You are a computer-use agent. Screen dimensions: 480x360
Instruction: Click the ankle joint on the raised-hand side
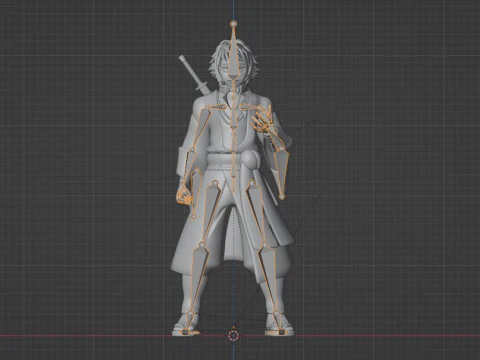276,314
